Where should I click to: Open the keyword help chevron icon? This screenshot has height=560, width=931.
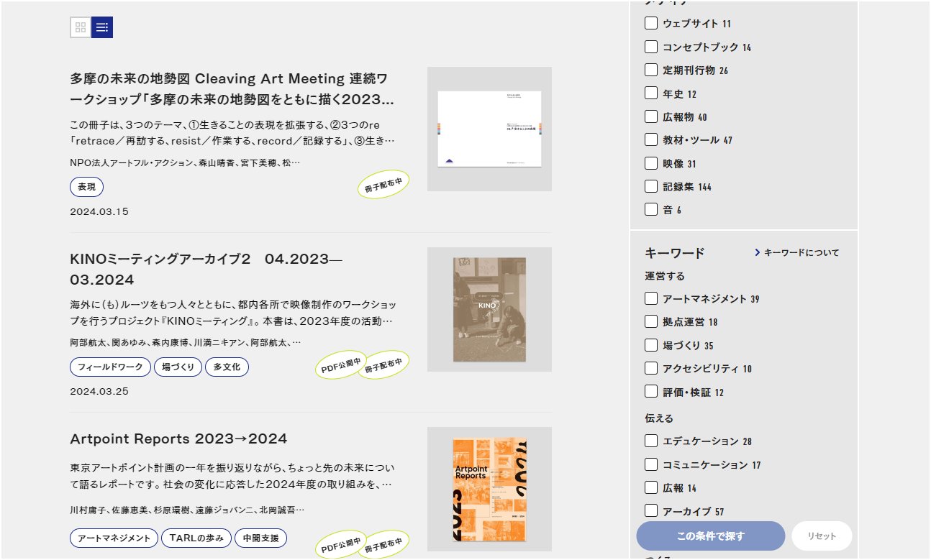tap(758, 252)
